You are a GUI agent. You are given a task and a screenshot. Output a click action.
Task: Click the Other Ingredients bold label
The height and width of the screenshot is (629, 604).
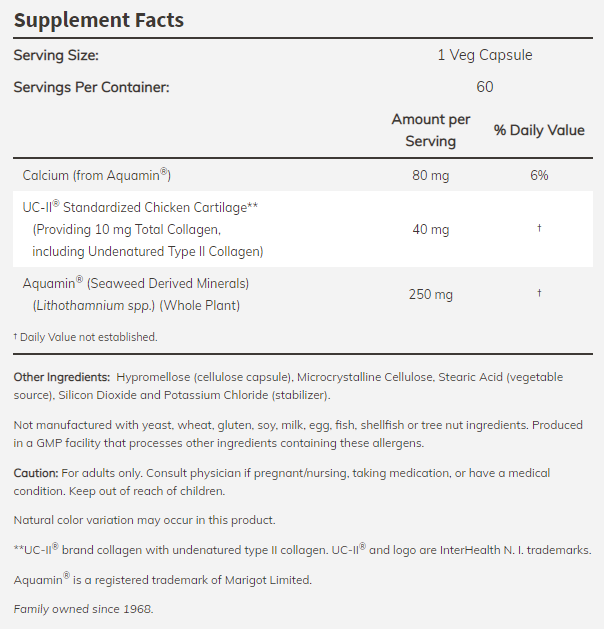tap(62, 377)
